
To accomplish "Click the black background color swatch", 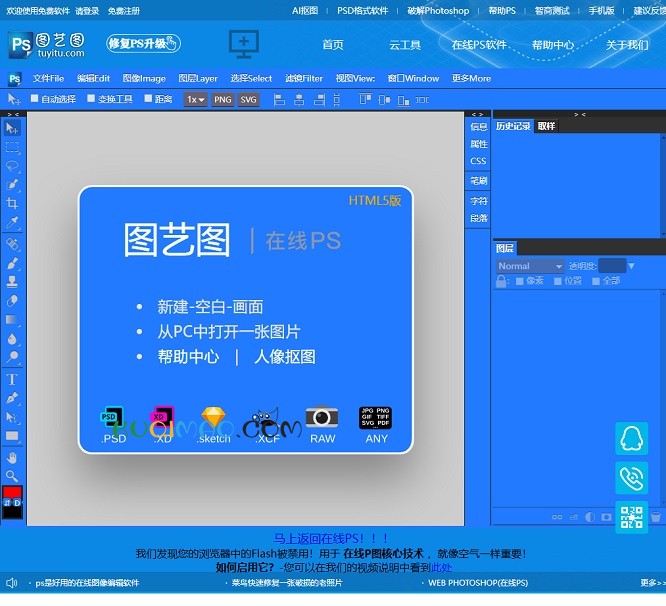I will (x=12, y=512).
